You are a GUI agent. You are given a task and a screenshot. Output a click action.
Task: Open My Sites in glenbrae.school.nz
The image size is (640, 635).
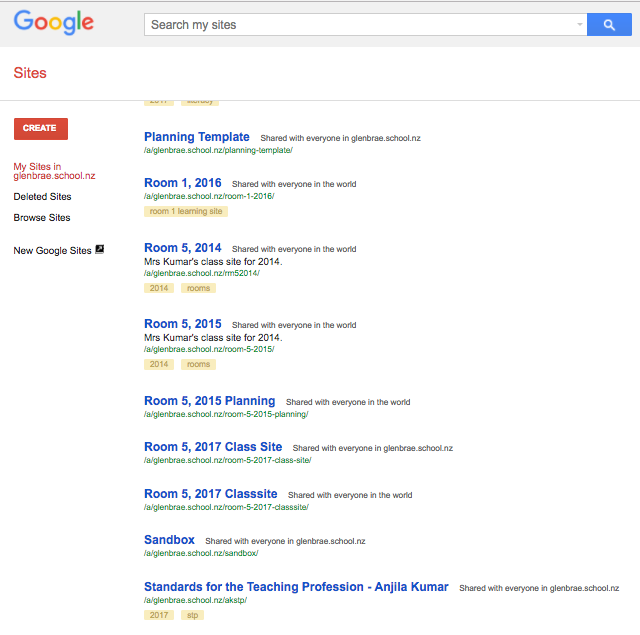[x=54, y=171]
